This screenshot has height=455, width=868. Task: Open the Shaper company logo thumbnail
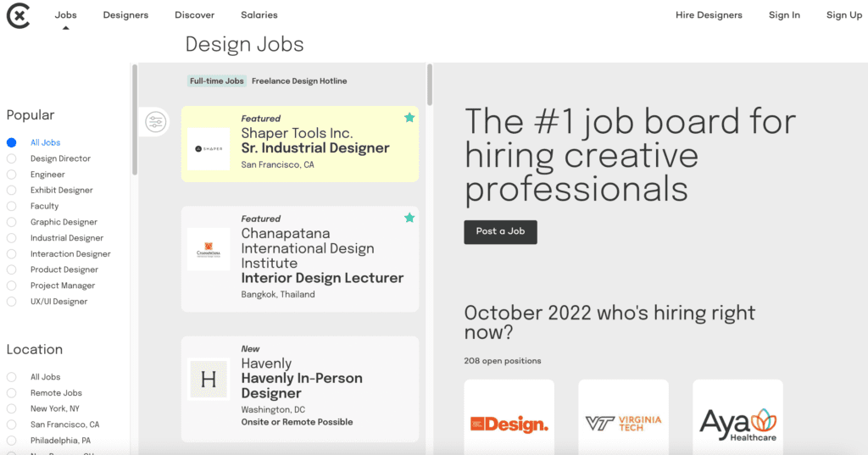point(209,149)
